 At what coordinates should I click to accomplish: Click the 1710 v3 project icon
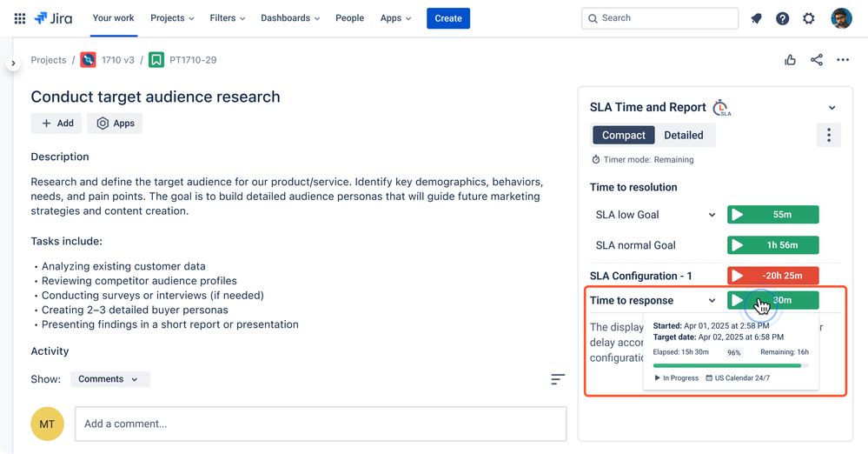coord(88,60)
